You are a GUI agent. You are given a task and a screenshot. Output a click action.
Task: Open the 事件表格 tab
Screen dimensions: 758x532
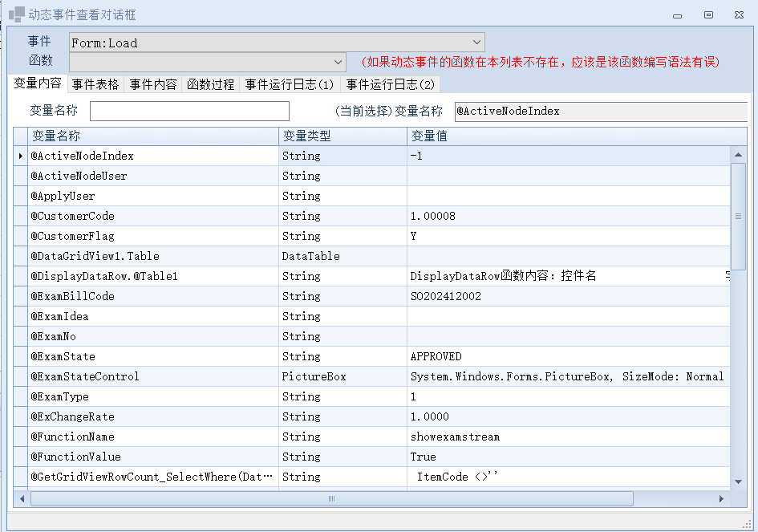(95, 84)
